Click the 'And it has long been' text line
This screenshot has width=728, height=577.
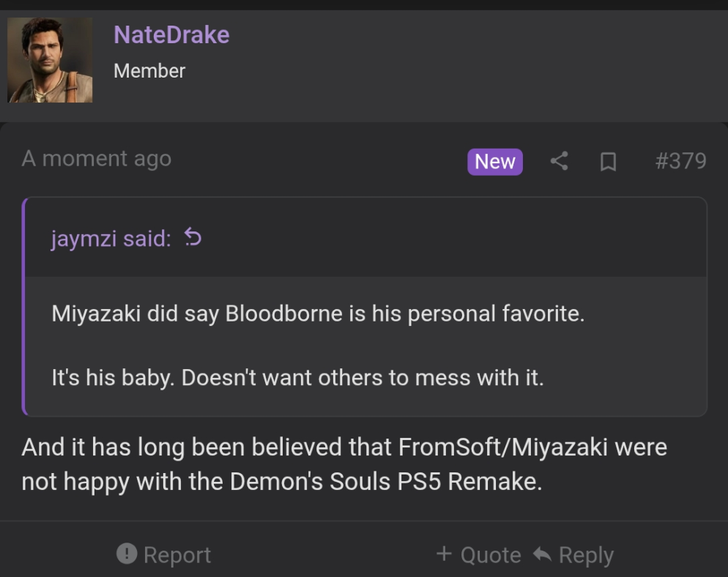tap(344, 447)
